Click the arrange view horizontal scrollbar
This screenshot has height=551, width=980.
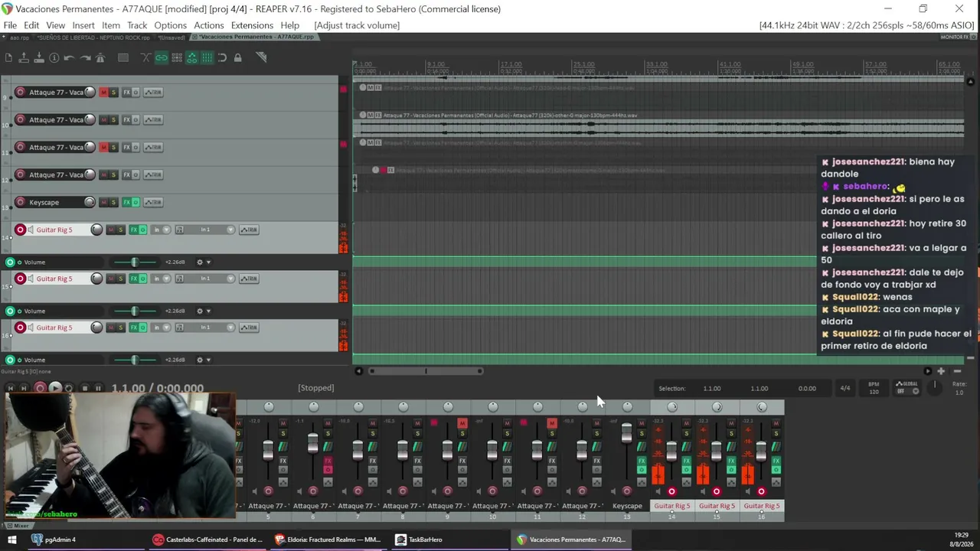coord(426,371)
